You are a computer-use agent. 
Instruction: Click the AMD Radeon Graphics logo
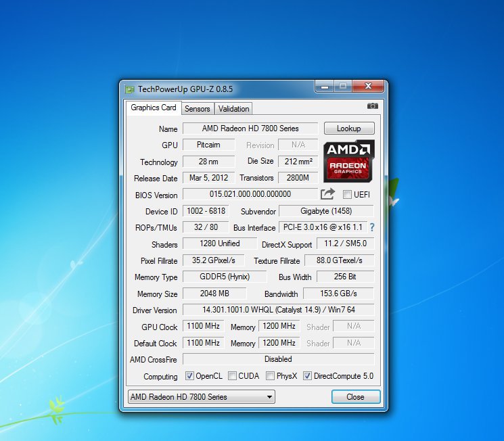pos(349,161)
